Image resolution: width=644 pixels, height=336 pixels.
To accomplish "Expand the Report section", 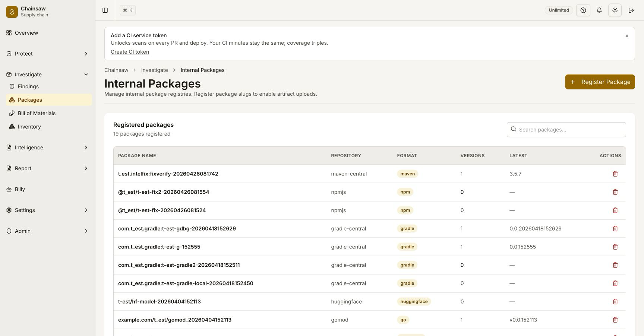I will [x=47, y=168].
